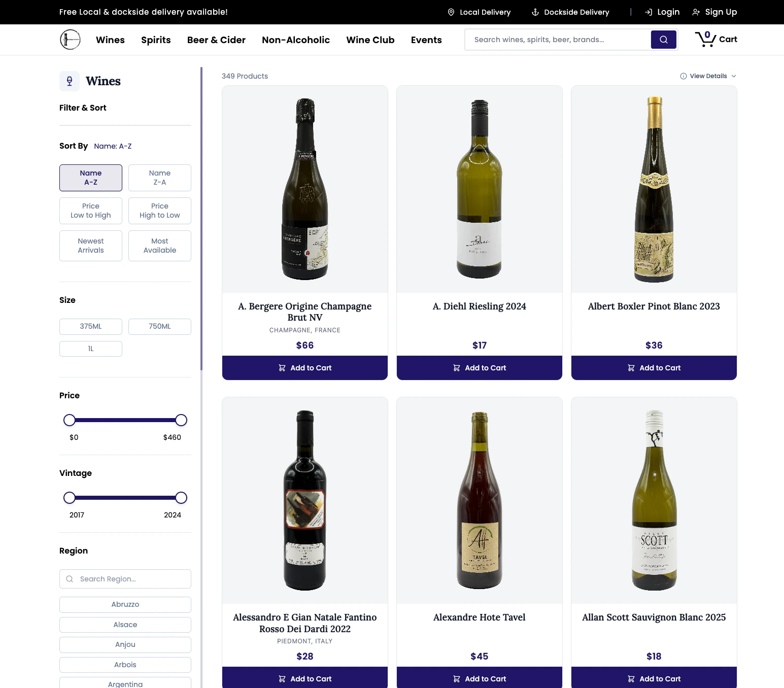Click the Price slider minimum handle
This screenshot has width=784, height=688.
click(x=70, y=420)
